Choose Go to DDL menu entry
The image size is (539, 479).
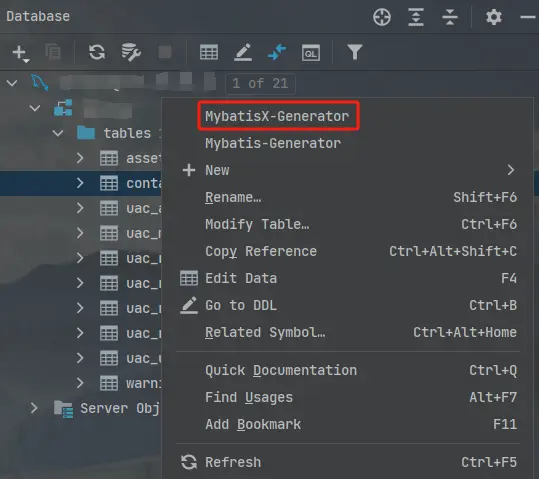point(348,305)
